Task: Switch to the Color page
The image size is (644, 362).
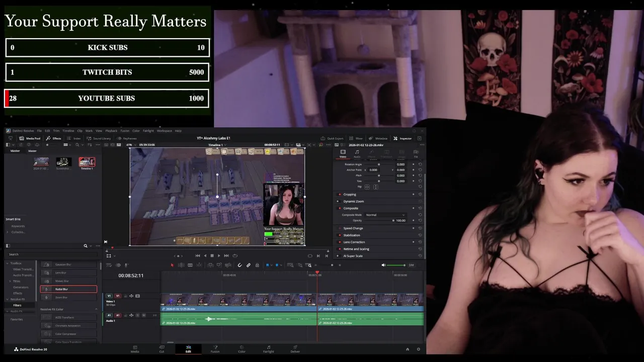Action: 242,348
